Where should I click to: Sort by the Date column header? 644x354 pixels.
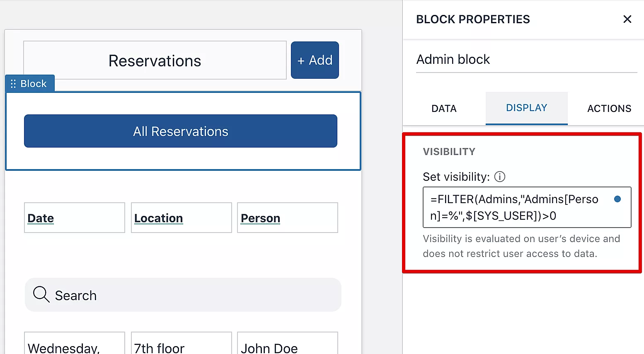click(x=41, y=218)
